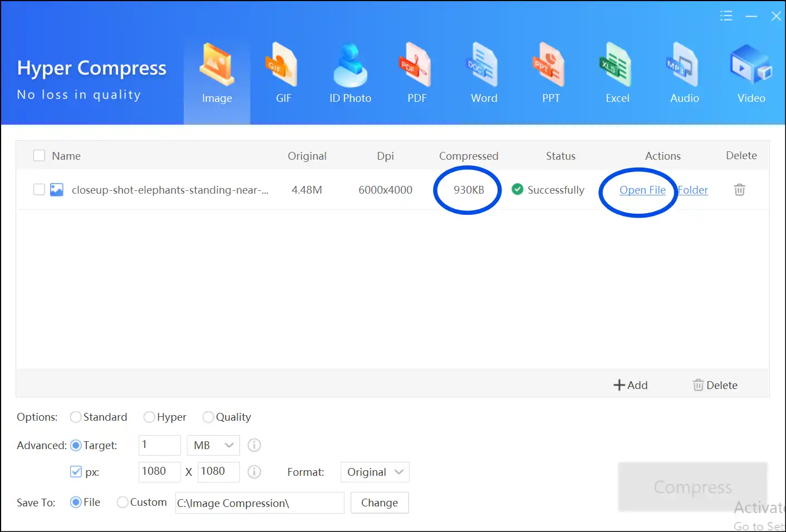Click the Delete button below the list
The image size is (786, 532).
point(715,385)
